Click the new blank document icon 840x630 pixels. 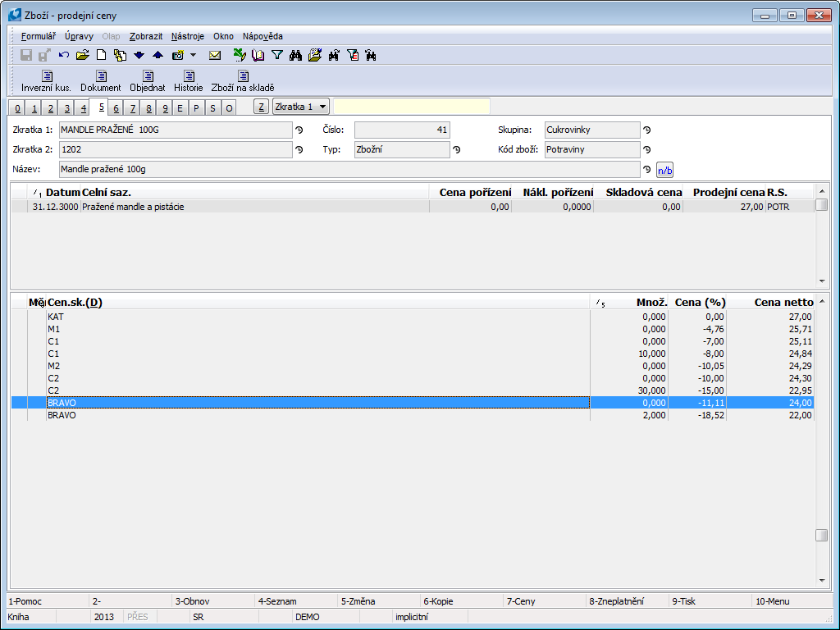102,56
